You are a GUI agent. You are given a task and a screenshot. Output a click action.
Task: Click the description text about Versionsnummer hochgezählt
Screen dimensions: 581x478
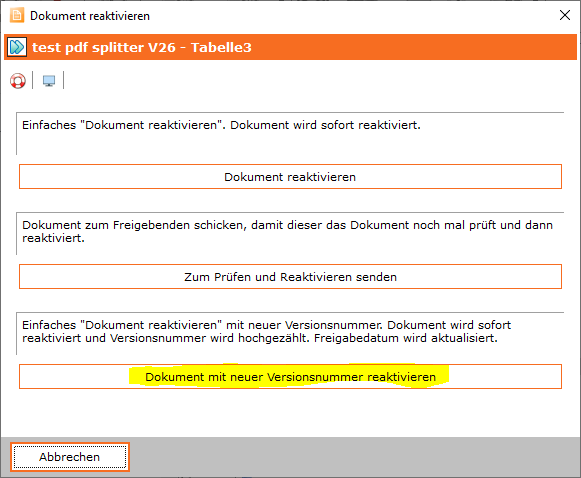click(x=266, y=332)
